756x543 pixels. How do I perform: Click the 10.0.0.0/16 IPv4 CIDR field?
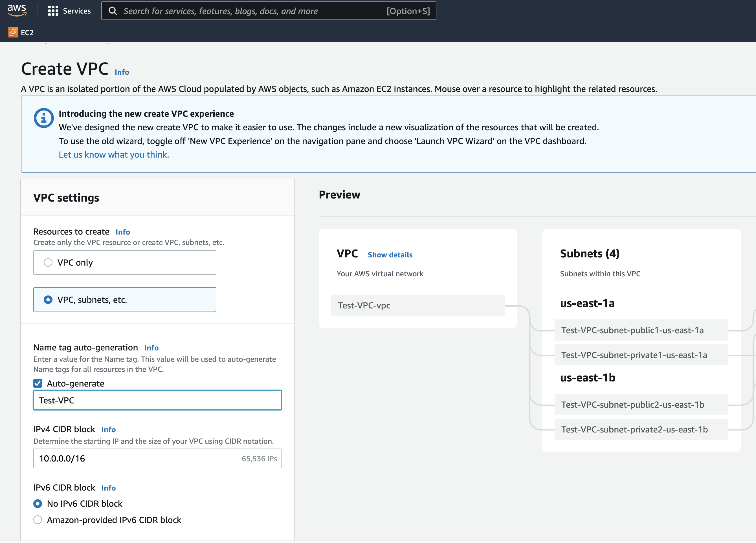pyautogui.click(x=157, y=458)
